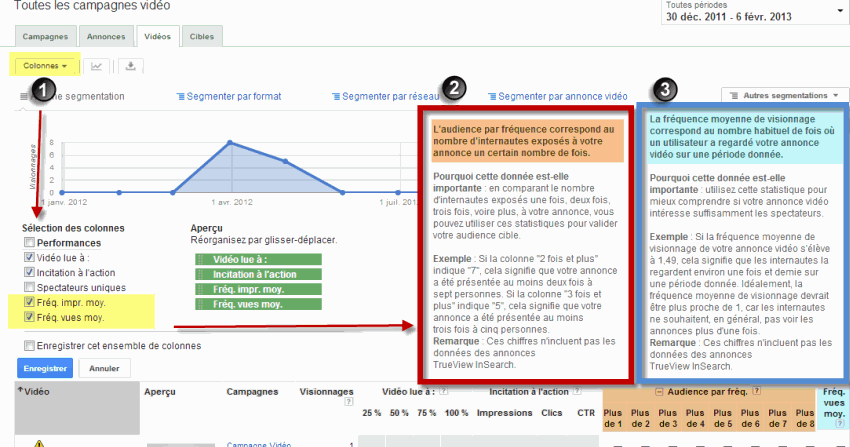This screenshot has width=850, height=447.
Task: Click the Aperçu column header
Action: click(x=160, y=391)
